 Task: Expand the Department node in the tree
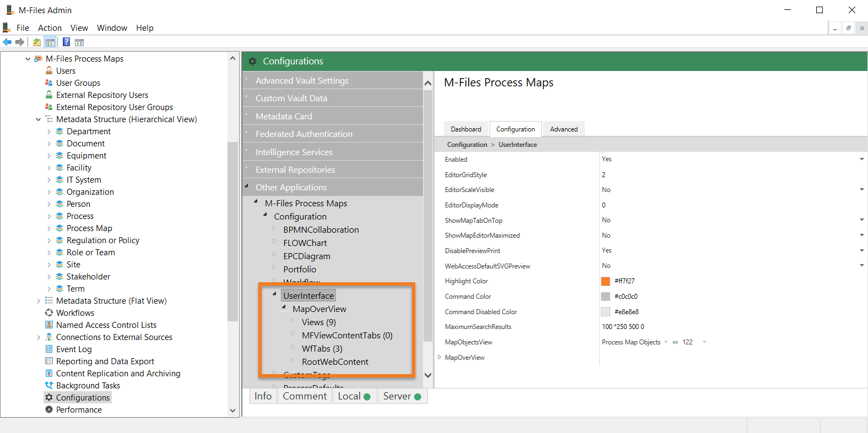tap(48, 131)
